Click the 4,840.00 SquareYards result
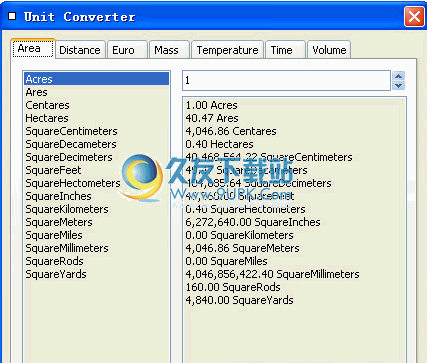Screen dimensions: 427x363 (x=239, y=300)
